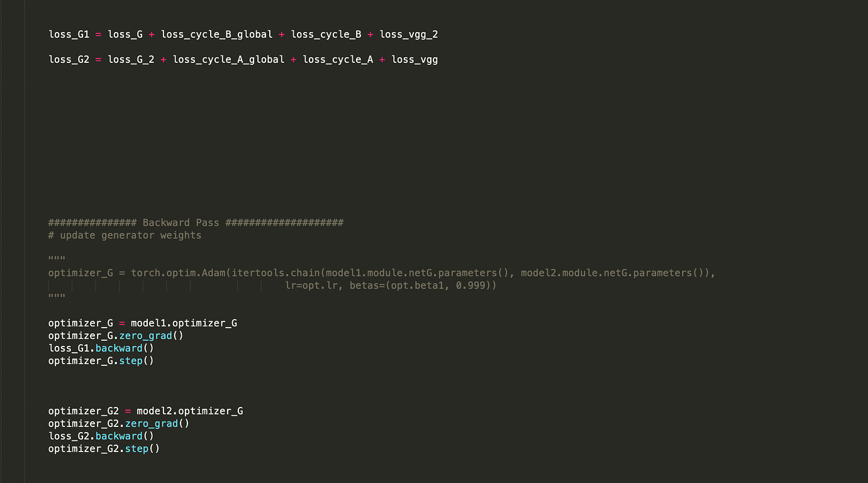Click opening triple-quote docstring marker
The width and height of the screenshot is (868, 483).
[x=57, y=259]
